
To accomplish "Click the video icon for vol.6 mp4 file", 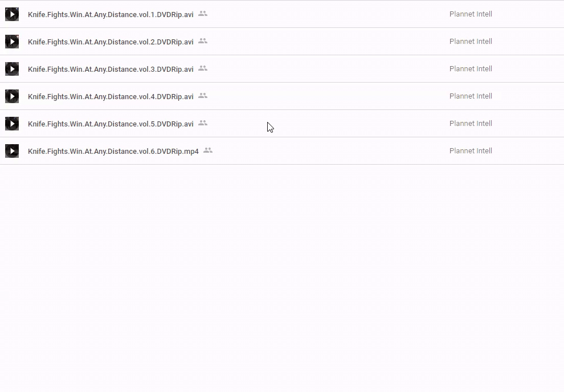I will (x=12, y=151).
